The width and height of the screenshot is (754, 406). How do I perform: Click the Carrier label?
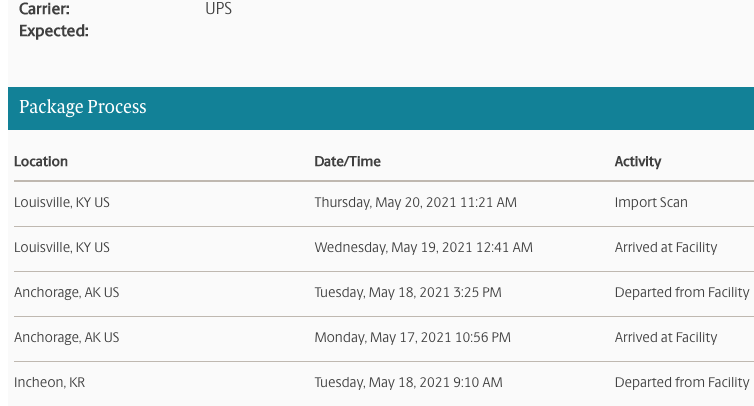point(45,10)
